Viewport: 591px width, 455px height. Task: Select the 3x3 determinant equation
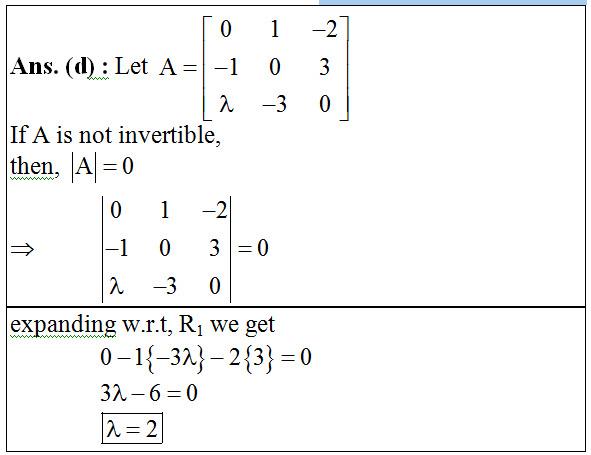(185, 249)
